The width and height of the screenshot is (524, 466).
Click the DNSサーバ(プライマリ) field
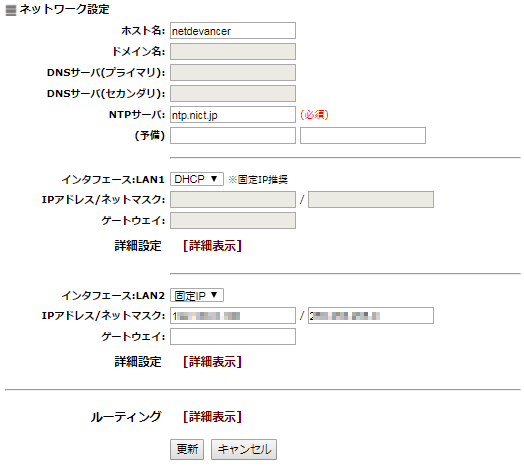[233, 73]
